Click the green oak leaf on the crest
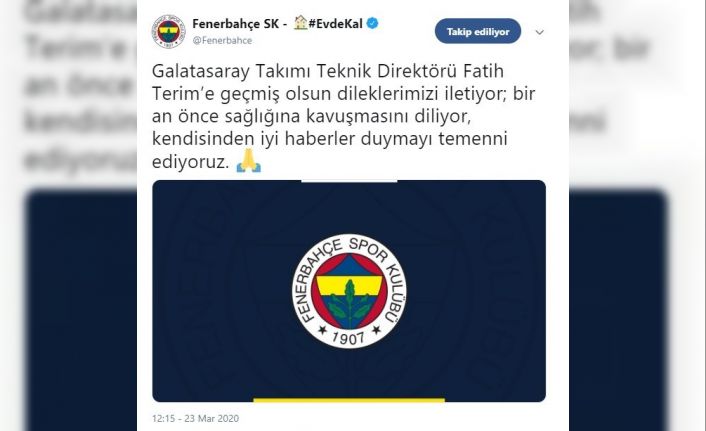Image resolution: width=706 pixels, height=431 pixels. click(x=349, y=304)
